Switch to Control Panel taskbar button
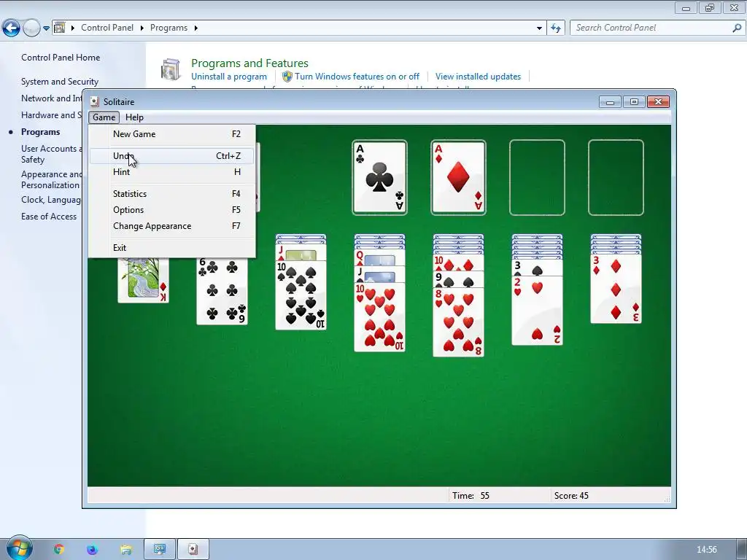Screen dimensions: 747x560 [160, 550]
